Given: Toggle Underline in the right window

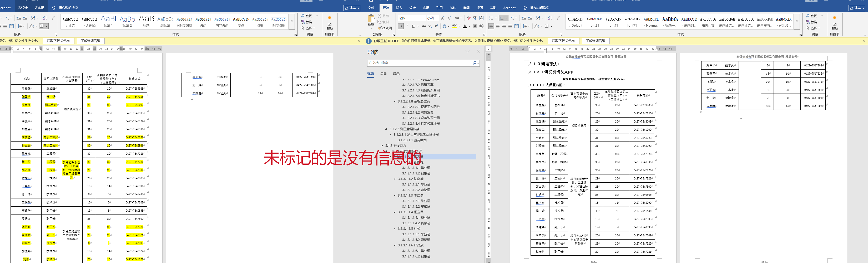Looking at the screenshot, I should coord(413,26).
